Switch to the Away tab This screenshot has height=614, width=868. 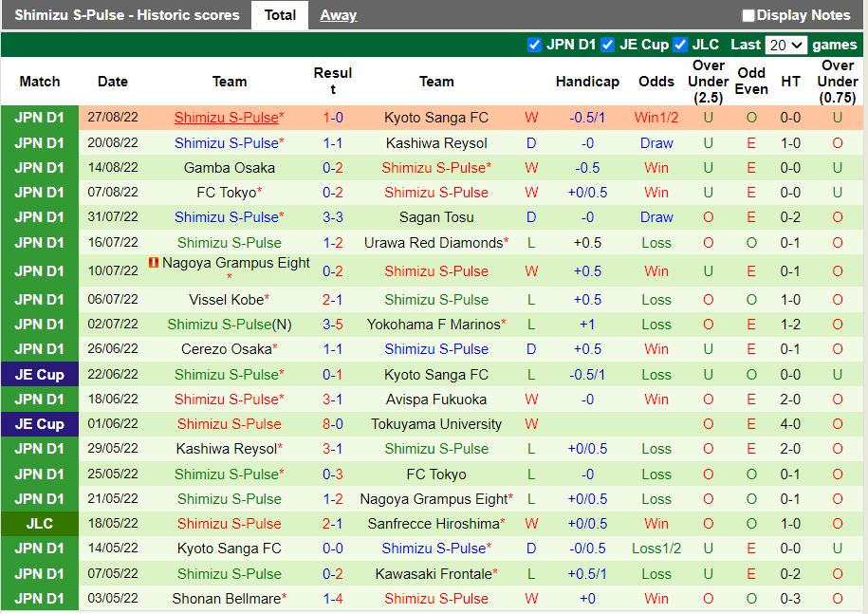tap(339, 15)
